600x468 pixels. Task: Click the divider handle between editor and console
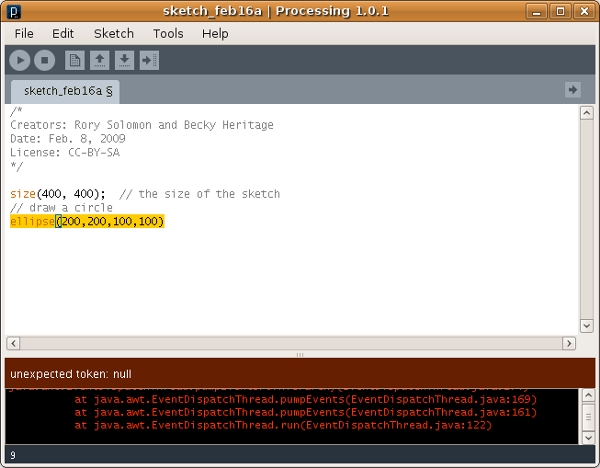click(299, 355)
